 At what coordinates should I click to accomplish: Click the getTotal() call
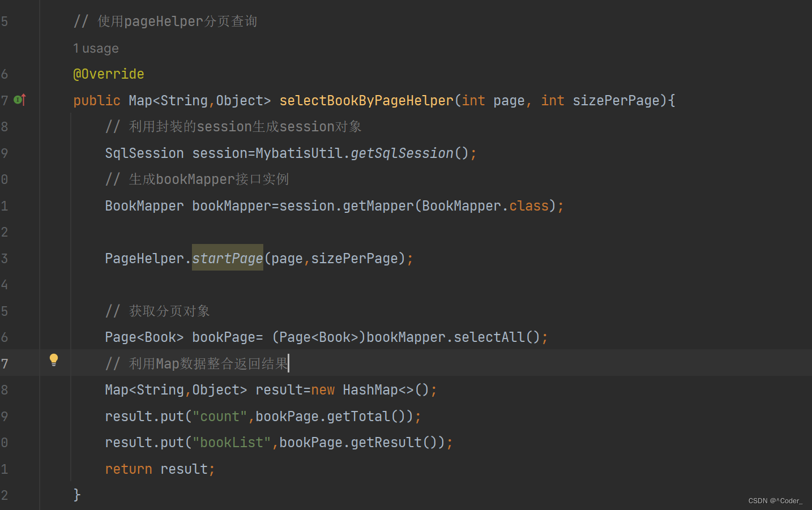pyautogui.click(x=366, y=416)
